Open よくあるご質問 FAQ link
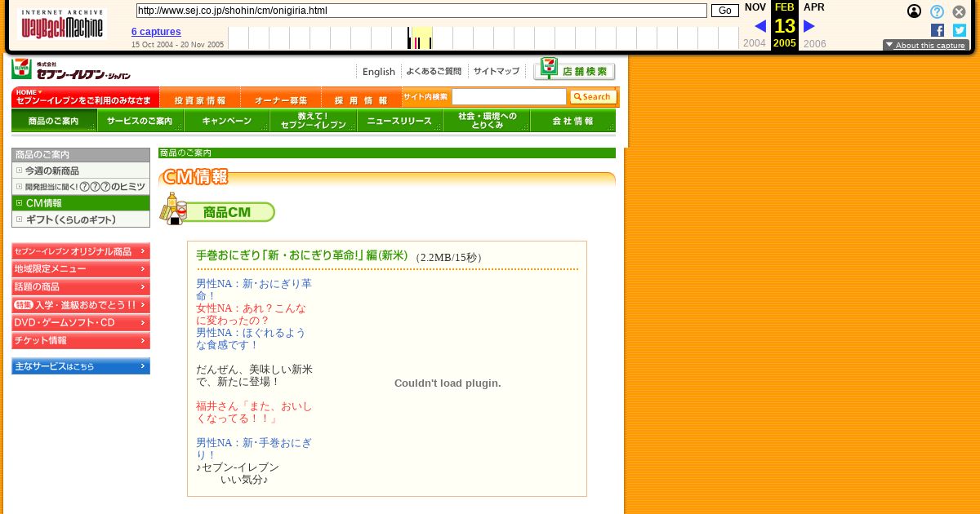Image resolution: width=980 pixels, height=514 pixels. coord(434,72)
